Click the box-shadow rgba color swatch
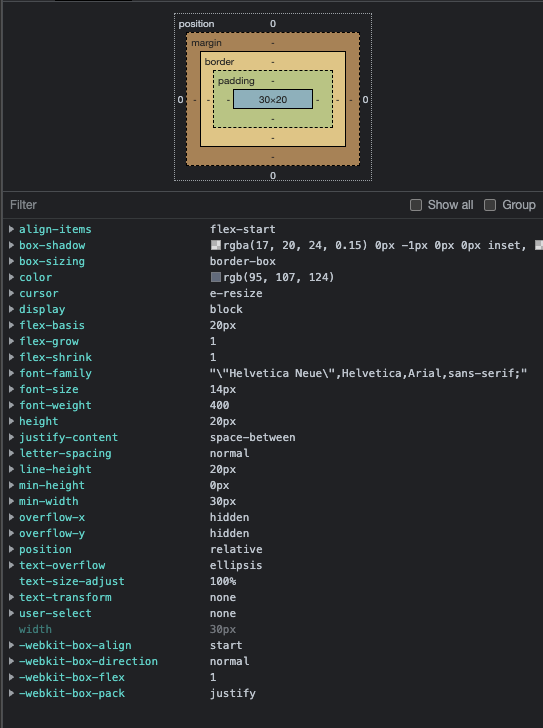Screen dimensions: 543x728 pos(216,245)
